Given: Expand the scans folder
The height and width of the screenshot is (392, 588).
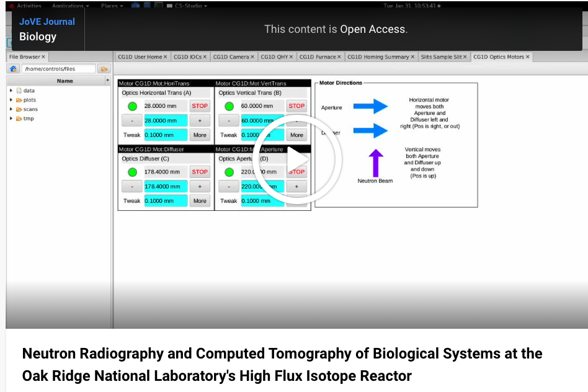Looking at the screenshot, I should click(11, 109).
